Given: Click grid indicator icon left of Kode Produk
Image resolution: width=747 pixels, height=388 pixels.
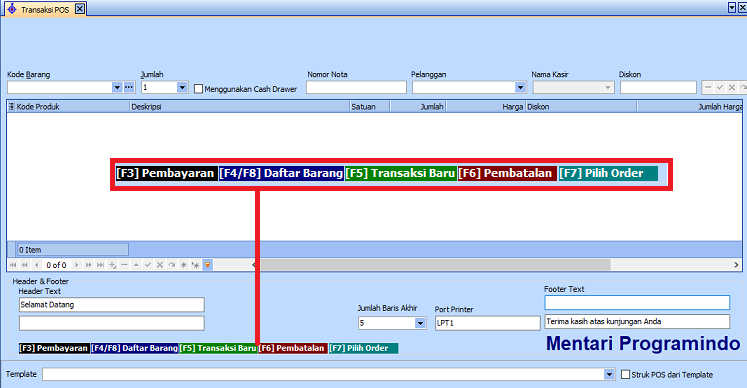Looking at the screenshot, I should pos(11,107).
